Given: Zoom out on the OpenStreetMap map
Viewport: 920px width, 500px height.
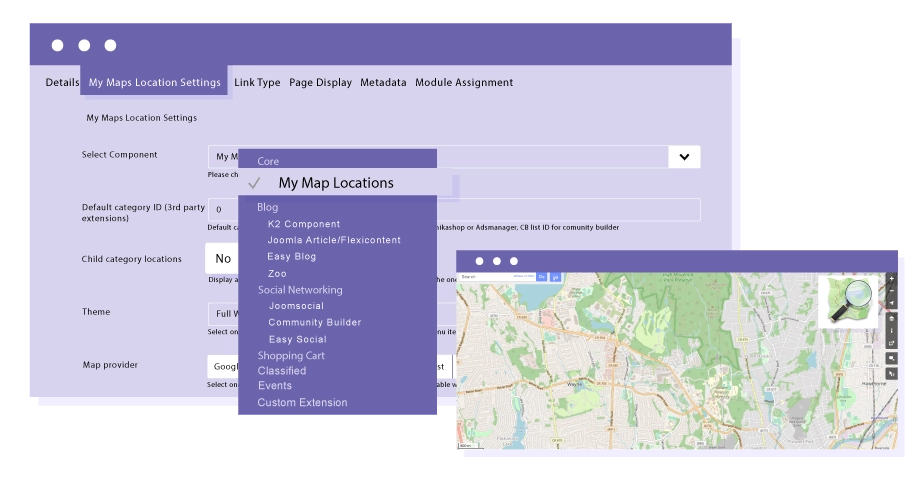Looking at the screenshot, I should (891, 290).
